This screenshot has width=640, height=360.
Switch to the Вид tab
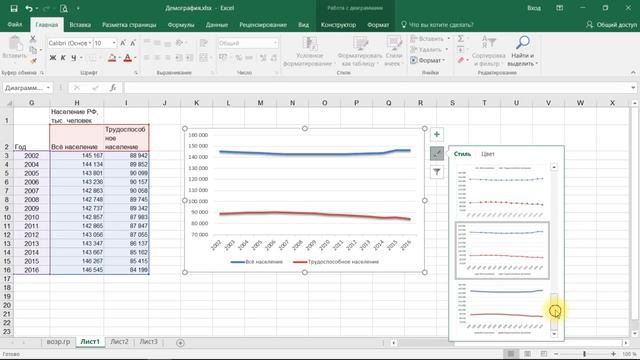tap(303, 24)
